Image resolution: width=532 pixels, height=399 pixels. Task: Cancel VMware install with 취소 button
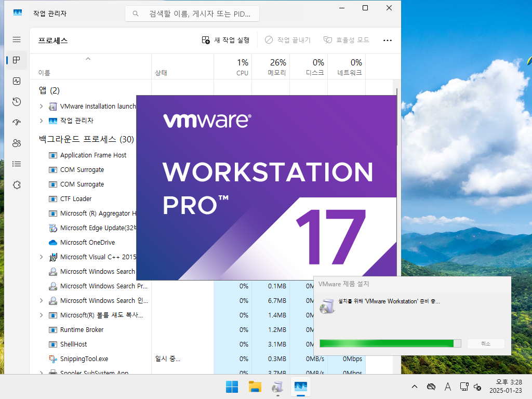[486, 344]
